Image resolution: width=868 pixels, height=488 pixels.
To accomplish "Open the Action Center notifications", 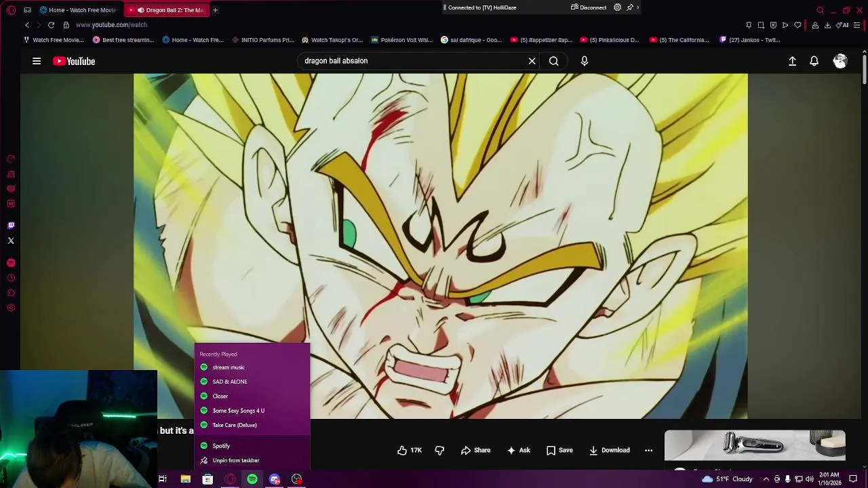I will [x=853, y=479].
